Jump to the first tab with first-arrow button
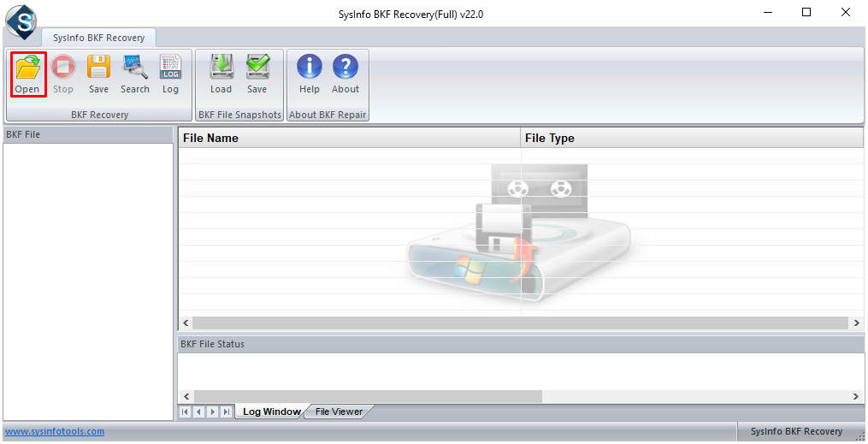The image size is (868, 444). (x=185, y=411)
